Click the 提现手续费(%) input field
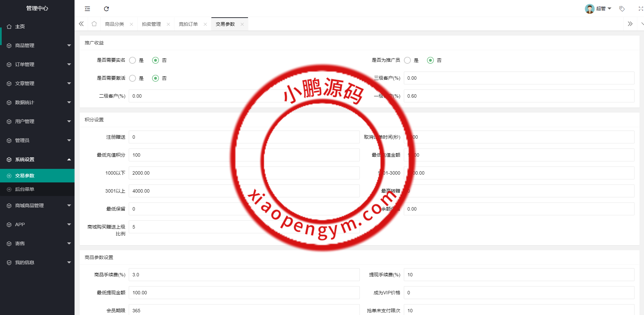Screen dimensions: 644x315 519,275
